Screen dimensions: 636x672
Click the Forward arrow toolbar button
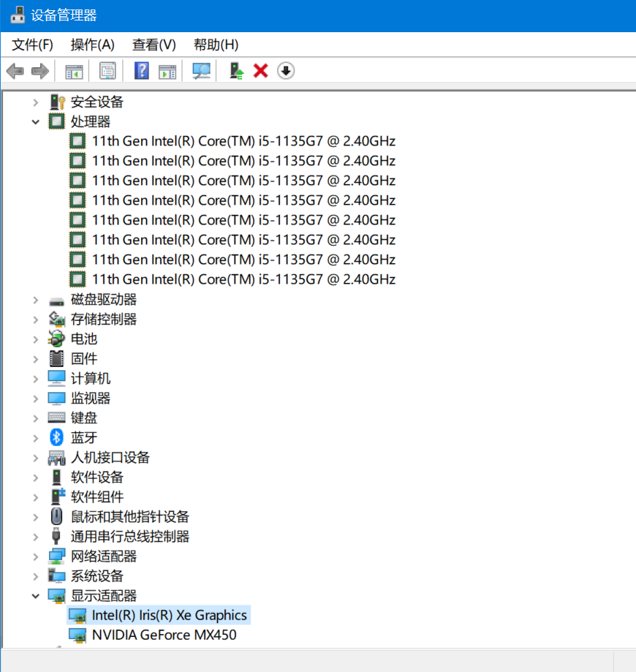pyautogui.click(x=40, y=71)
